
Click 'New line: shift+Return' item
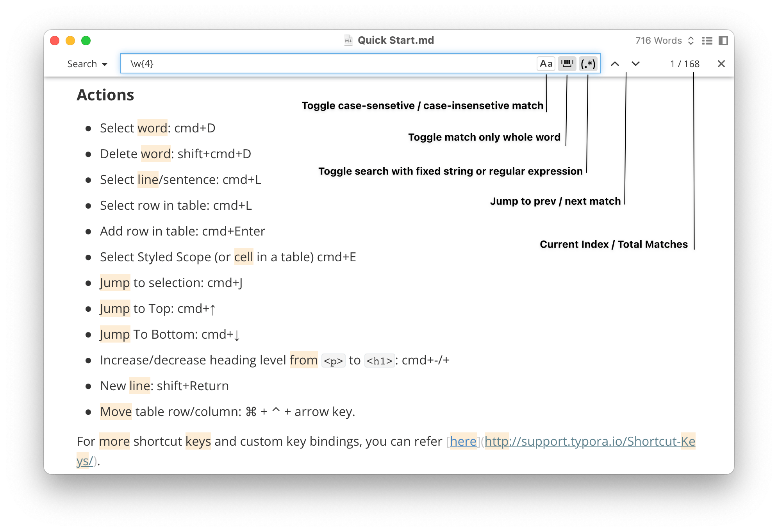tap(164, 386)
